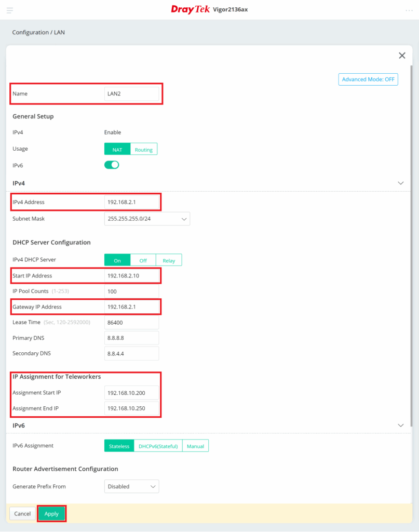Click the Lease Time field
Viewport: 419px width, 532px height.
click(131, 322)
